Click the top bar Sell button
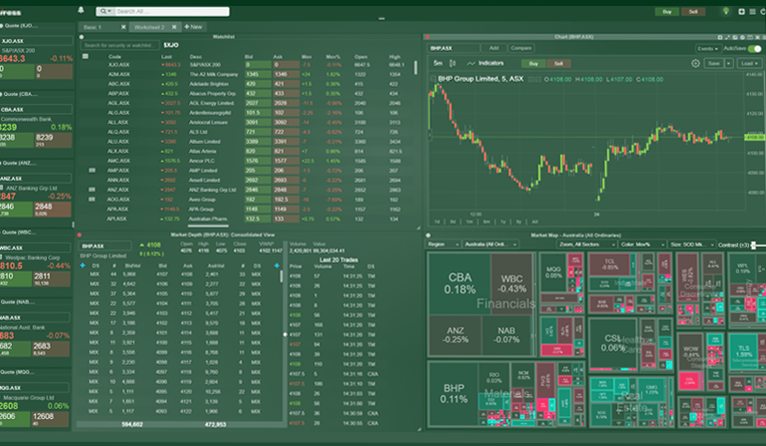 [693, 12]
